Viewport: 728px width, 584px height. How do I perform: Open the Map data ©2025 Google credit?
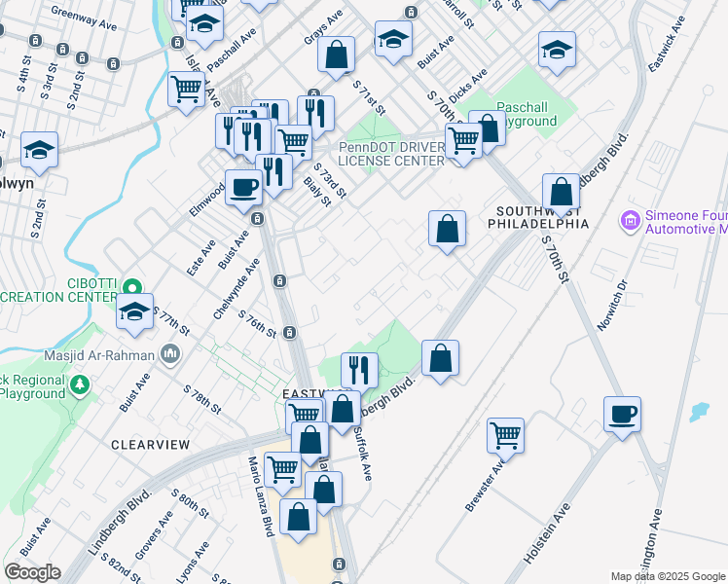pyautogui.click(x=669, y=577)
